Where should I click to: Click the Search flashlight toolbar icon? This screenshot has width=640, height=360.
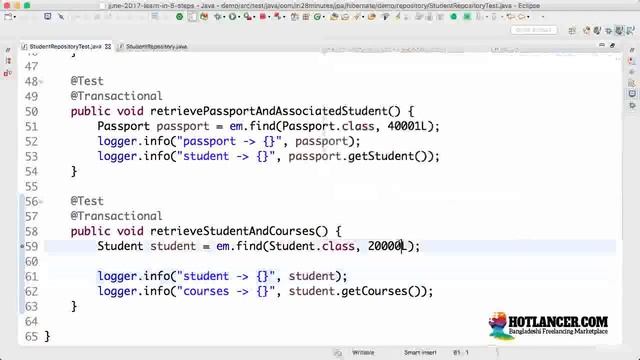356,17
